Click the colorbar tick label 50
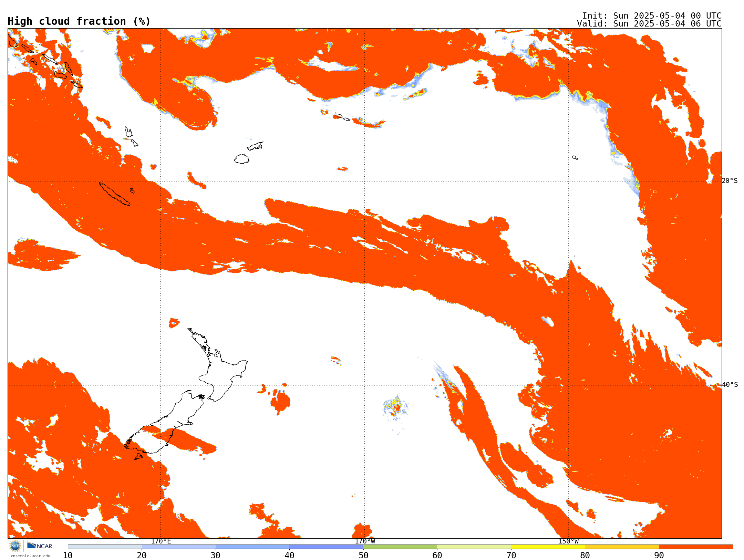744x560 pixels. pos(363,556)
